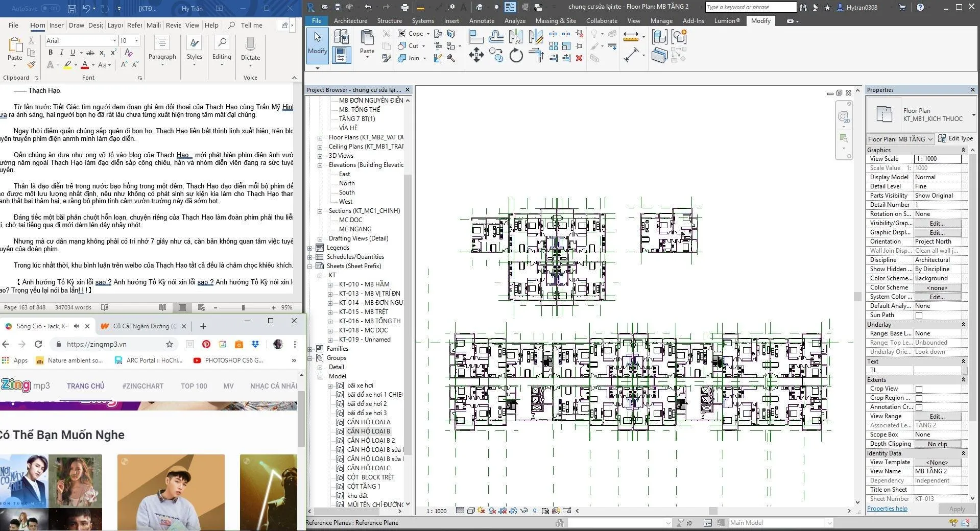Click the Word zoom slider handle

pos(243,307)
